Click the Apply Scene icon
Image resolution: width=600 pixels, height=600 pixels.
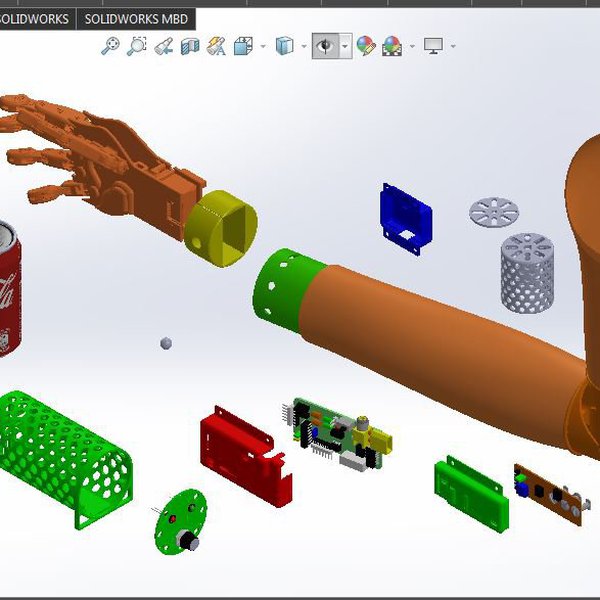(392, 46)
